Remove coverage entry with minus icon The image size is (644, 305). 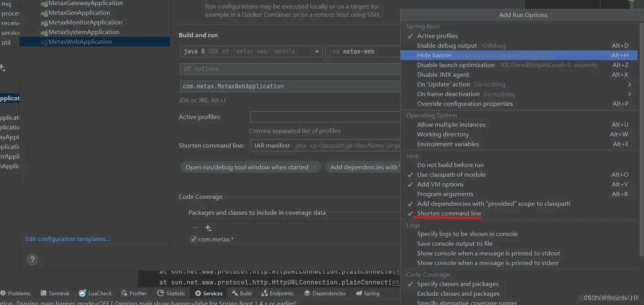(195, 228)
